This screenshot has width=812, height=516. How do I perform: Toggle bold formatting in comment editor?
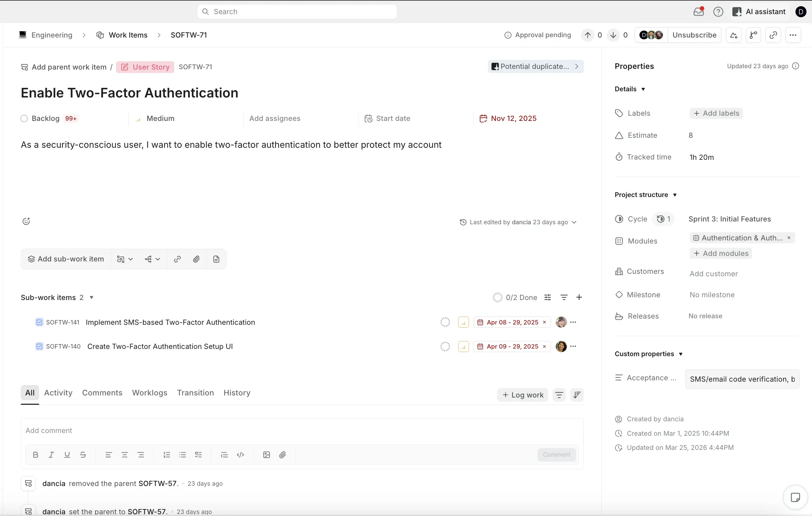click(x=35, y=455)
